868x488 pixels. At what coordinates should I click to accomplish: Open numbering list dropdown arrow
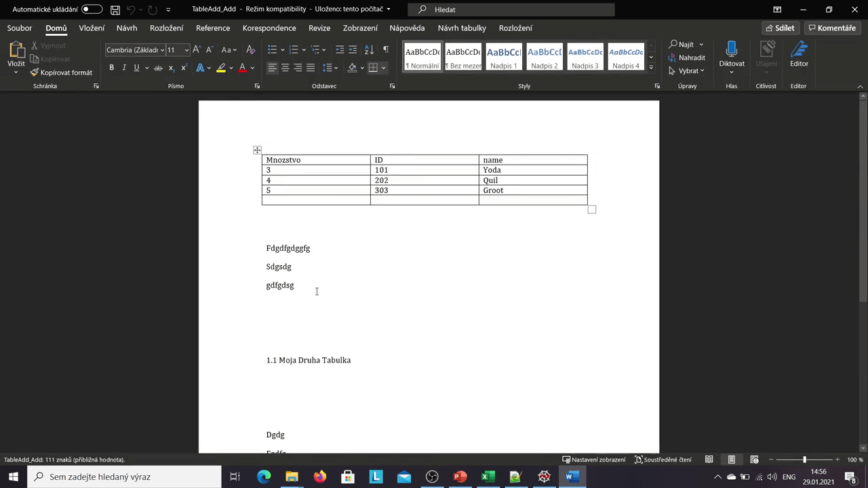[304, 49]
